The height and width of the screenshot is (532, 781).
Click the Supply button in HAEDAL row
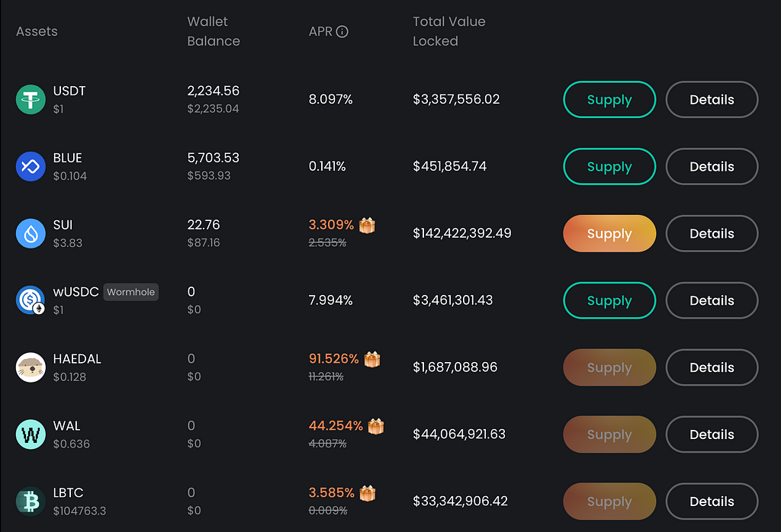[609, 367]
